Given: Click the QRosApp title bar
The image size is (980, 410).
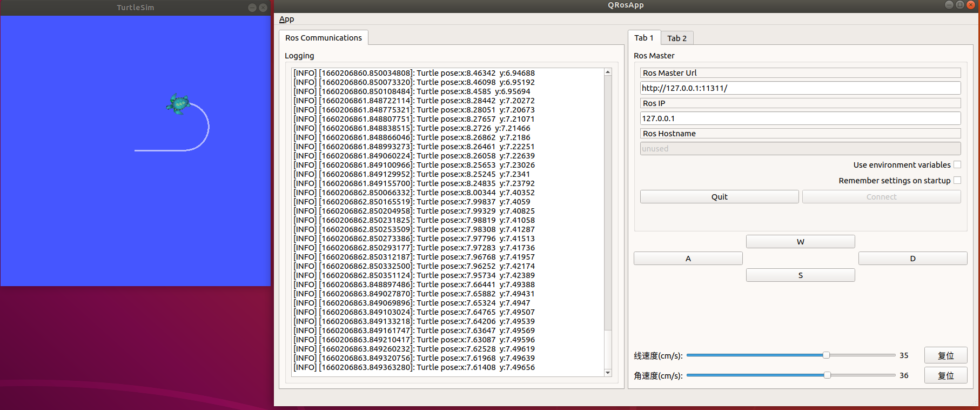Looking at the screenshot, I should coord(626,5).
